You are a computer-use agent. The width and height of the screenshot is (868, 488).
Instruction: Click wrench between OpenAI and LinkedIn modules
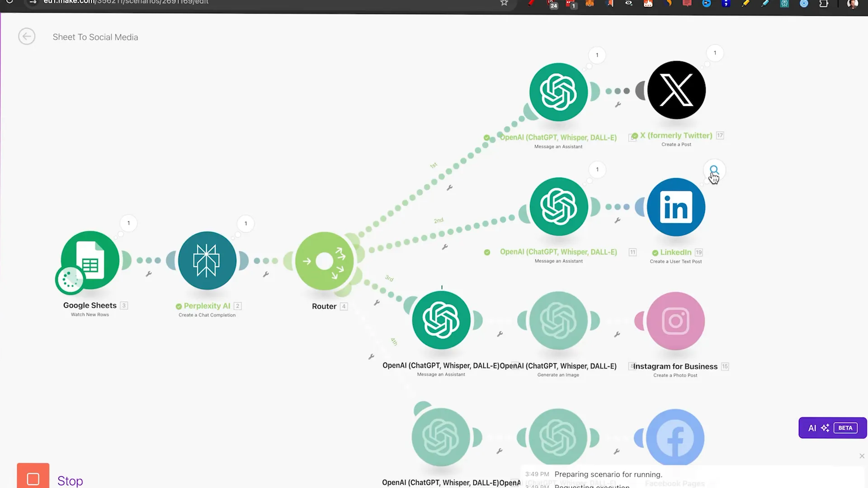[618, 221]
